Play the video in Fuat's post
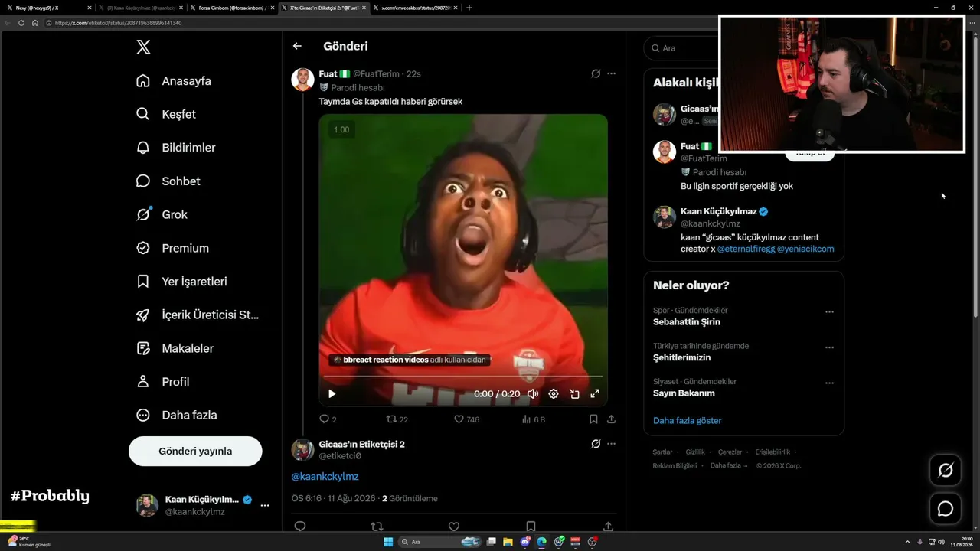This screenshot has width=980, height=551. (332, 394)
